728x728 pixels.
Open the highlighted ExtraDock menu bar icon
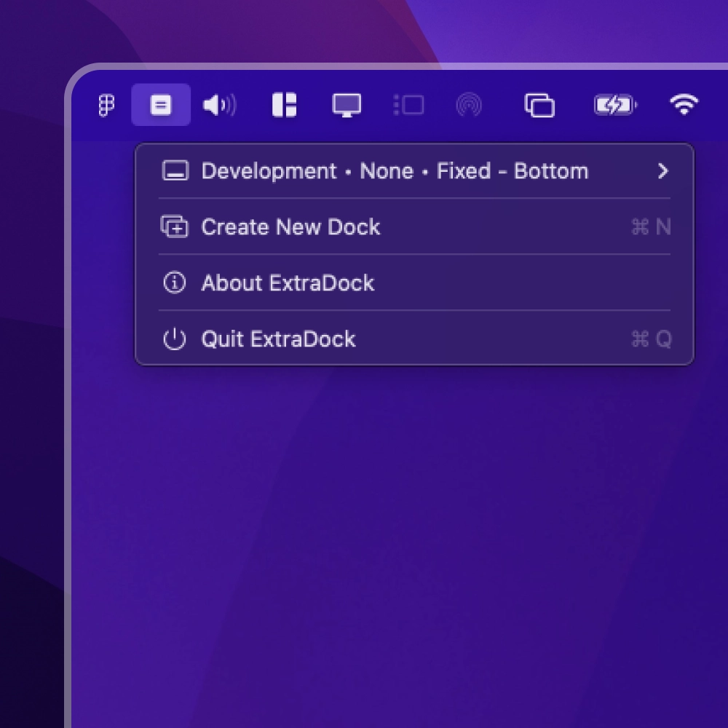(161, 106)
